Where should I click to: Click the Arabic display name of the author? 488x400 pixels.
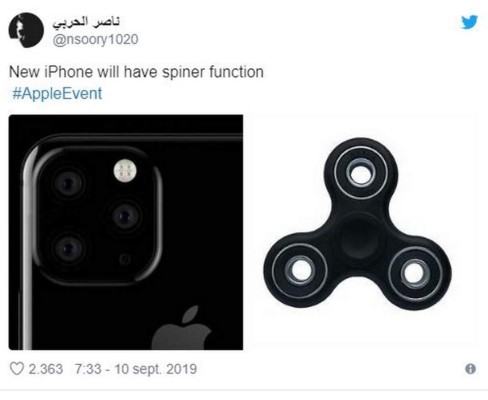point(87,22)
